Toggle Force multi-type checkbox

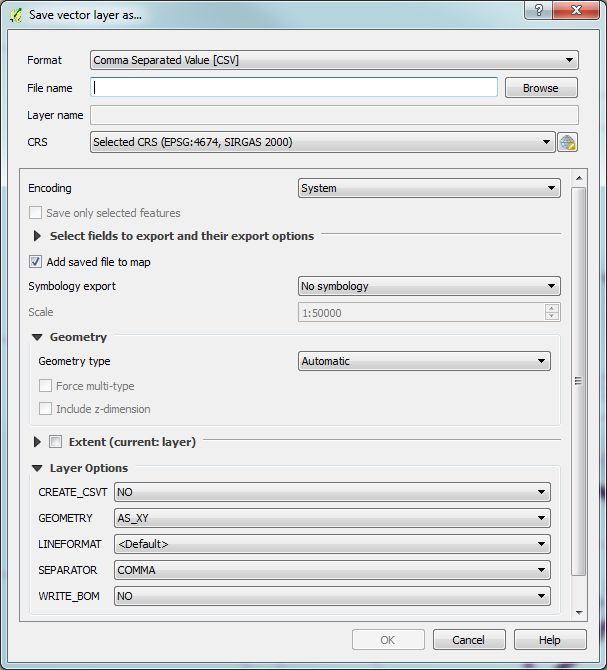(45, 386)
